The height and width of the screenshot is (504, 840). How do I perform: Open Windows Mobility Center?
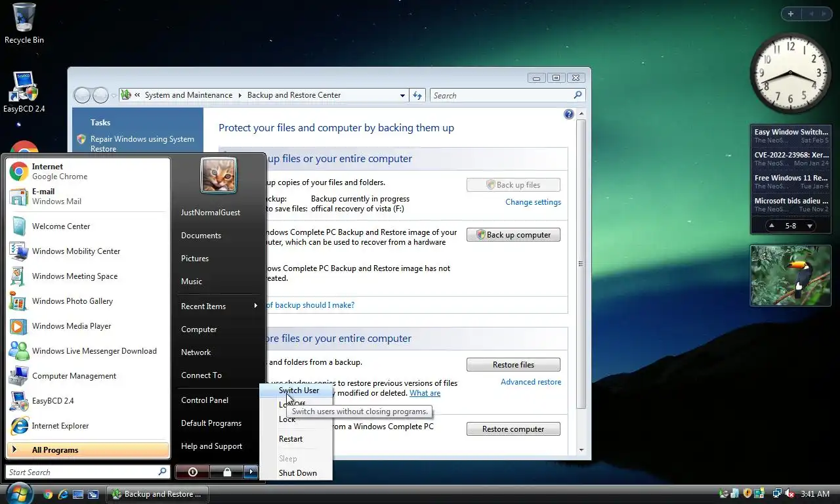(x=88, y=251)
